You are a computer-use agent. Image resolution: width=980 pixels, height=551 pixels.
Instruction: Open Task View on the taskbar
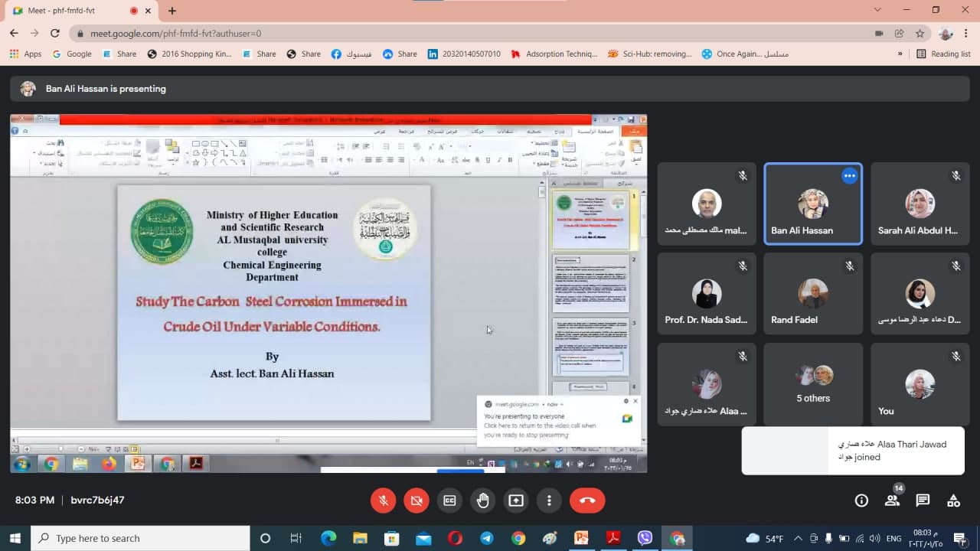pyautogui.click(x=296, y=538)
